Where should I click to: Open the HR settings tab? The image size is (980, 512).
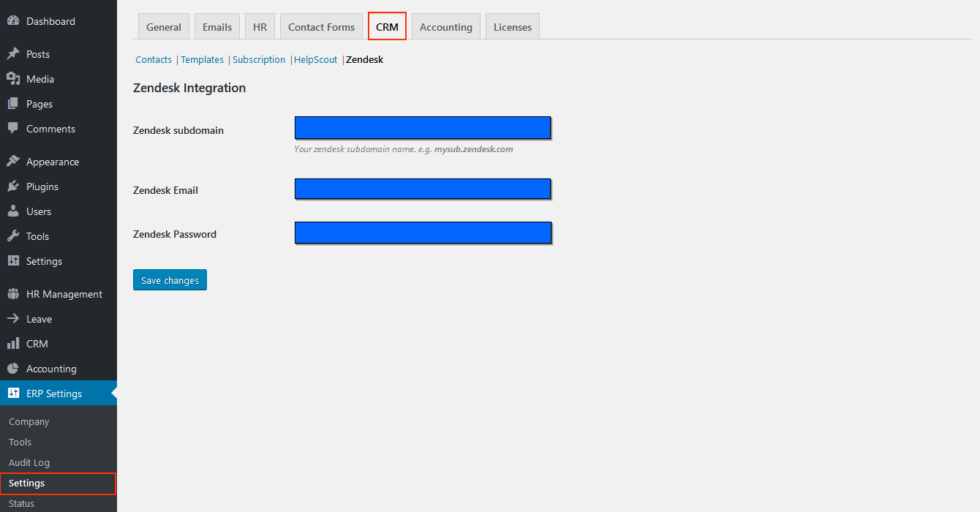(x=260, y=26)
